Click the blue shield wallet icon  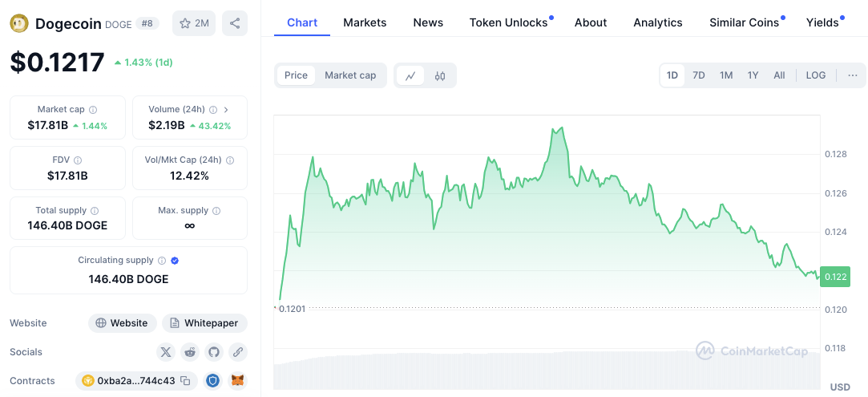(212, 381)
